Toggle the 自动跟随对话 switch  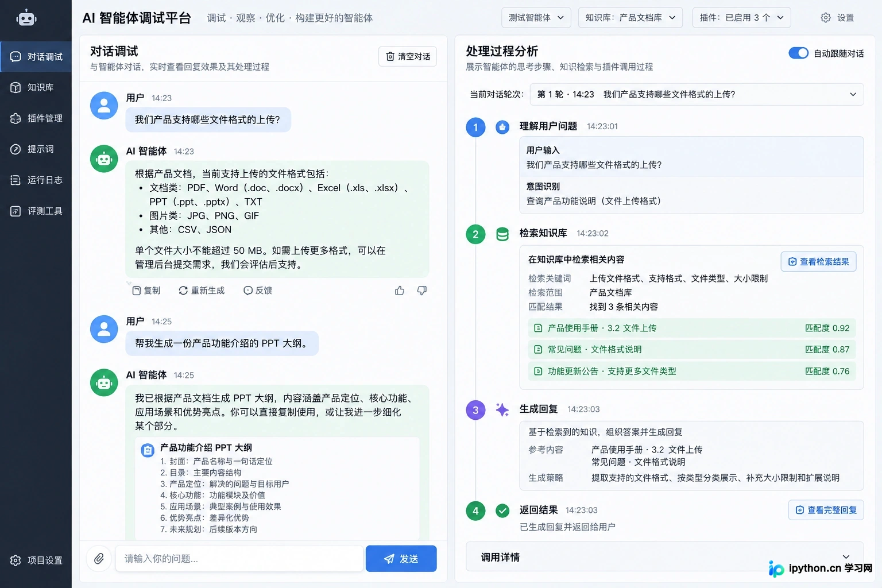coord(798,53)
